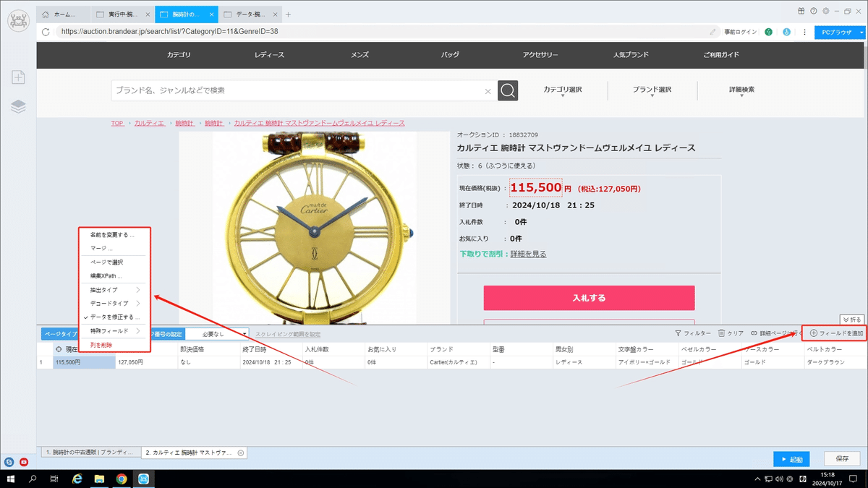Open the gift icon in the title bar
The image size is (868, 488).
[x=801, y=11]
